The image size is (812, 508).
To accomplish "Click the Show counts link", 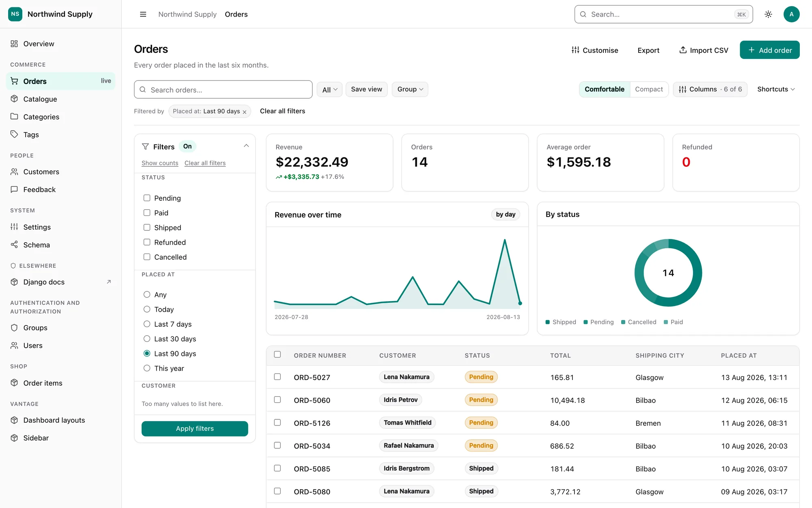I will coord(160,163).
